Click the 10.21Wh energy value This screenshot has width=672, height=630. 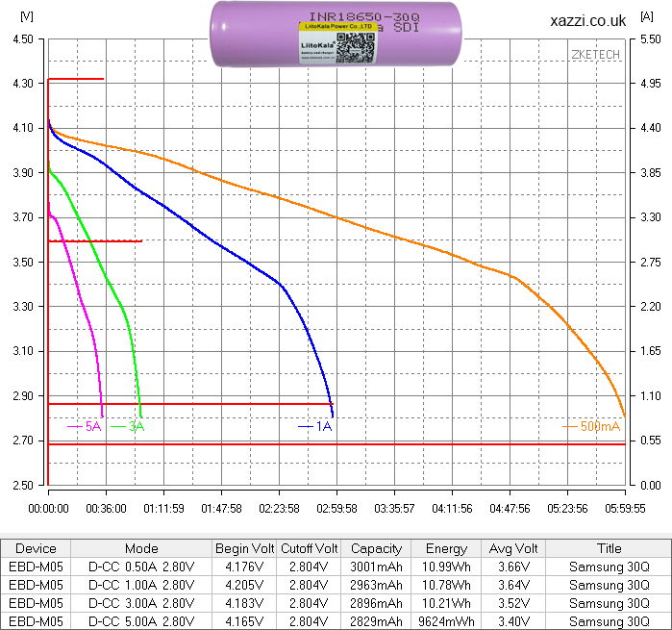pyautogui.click(x=446, y=603)
